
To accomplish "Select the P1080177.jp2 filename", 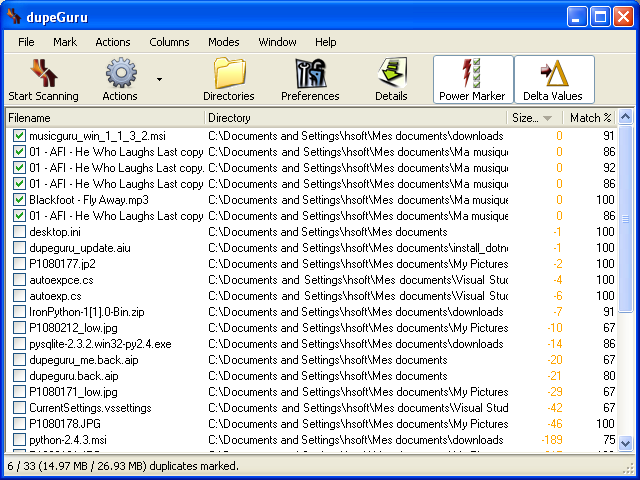I will [x=62, y=264].
